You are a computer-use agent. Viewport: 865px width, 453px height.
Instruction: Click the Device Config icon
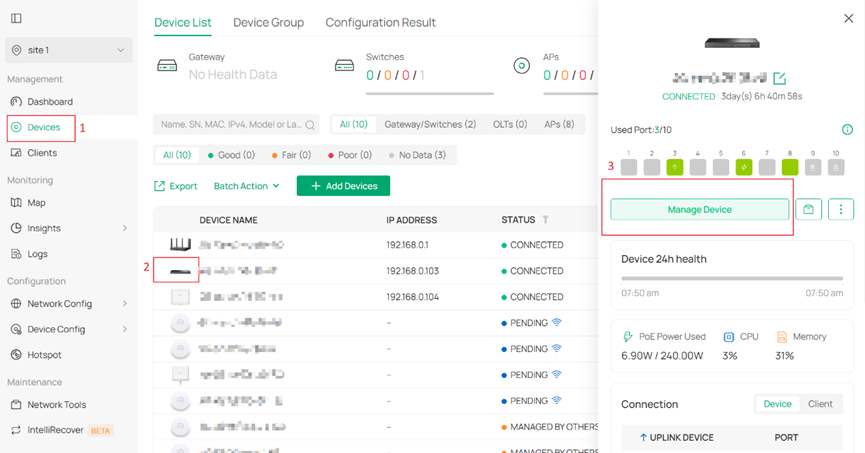point(16,329)
